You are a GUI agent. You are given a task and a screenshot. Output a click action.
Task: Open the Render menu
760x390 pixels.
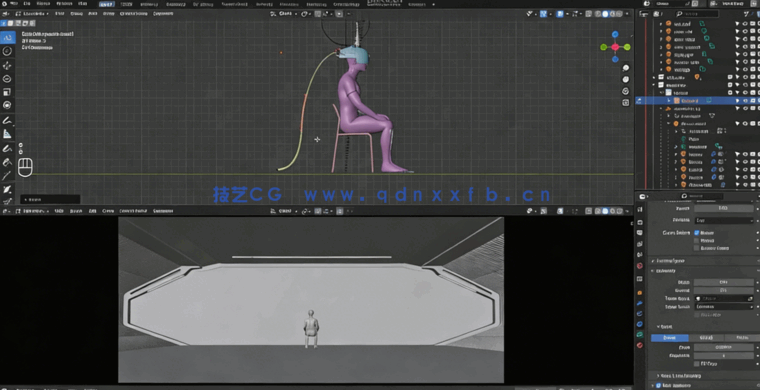pyautogui.click(x=64, y=3)
